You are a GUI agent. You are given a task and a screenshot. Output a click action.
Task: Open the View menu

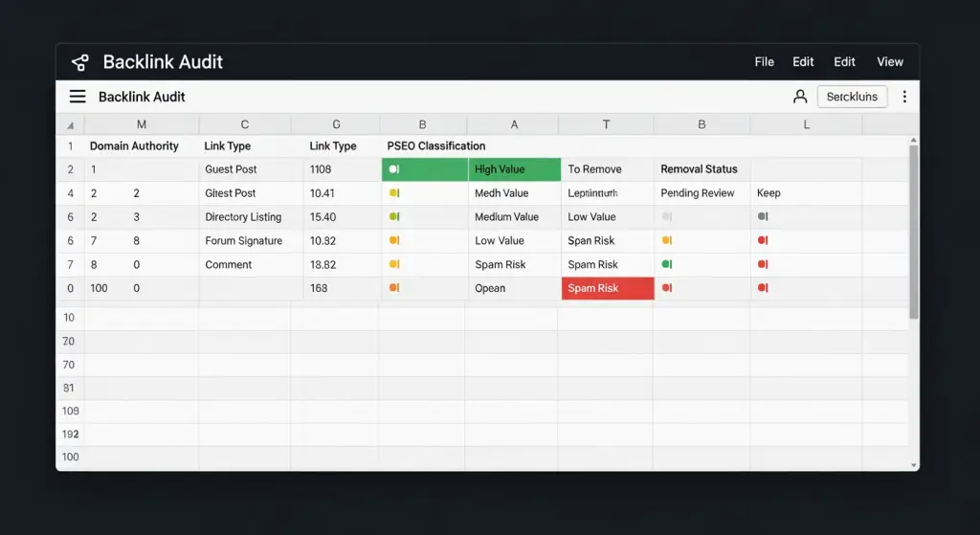(x=889, y=62)
